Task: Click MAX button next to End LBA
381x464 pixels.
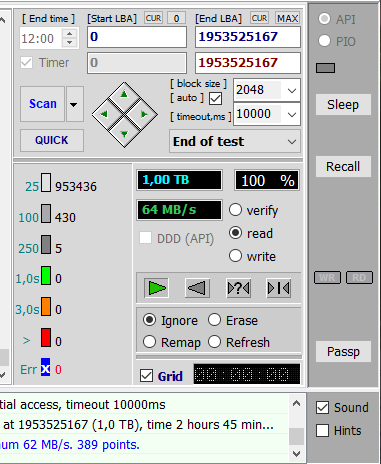Action: click(287, 18)
